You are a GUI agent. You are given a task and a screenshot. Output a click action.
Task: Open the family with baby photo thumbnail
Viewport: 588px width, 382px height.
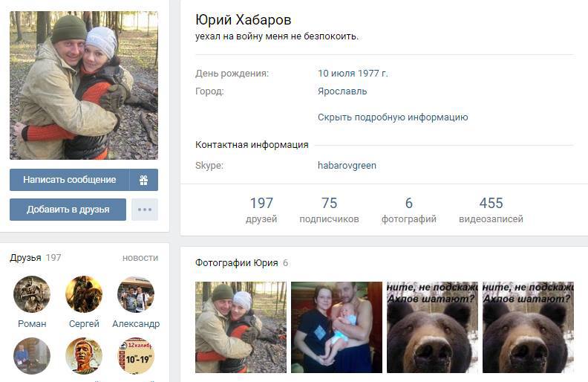point(337,327)
